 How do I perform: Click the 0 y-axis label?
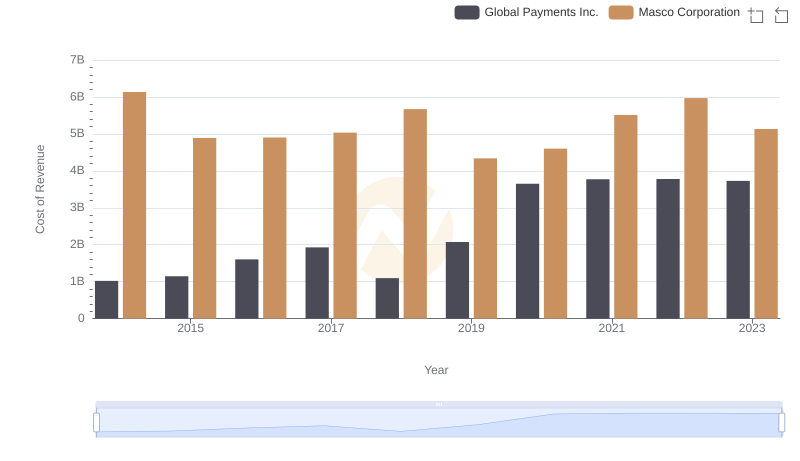click(x=81, y=318)
